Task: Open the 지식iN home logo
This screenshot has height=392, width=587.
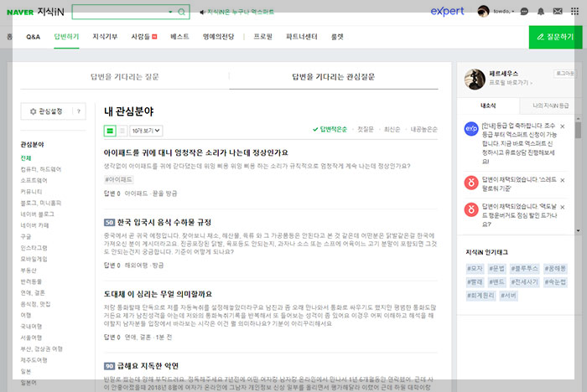Action: point(50,12)
